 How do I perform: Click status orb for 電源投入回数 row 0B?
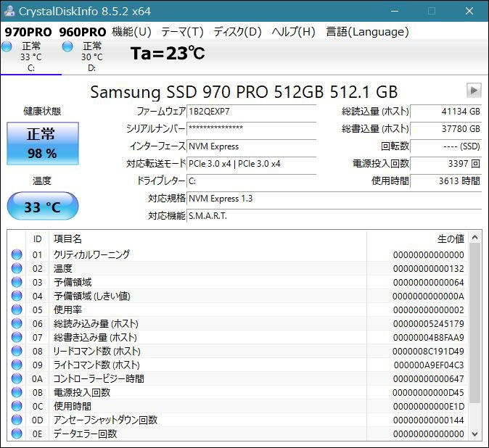coord(17,392)
